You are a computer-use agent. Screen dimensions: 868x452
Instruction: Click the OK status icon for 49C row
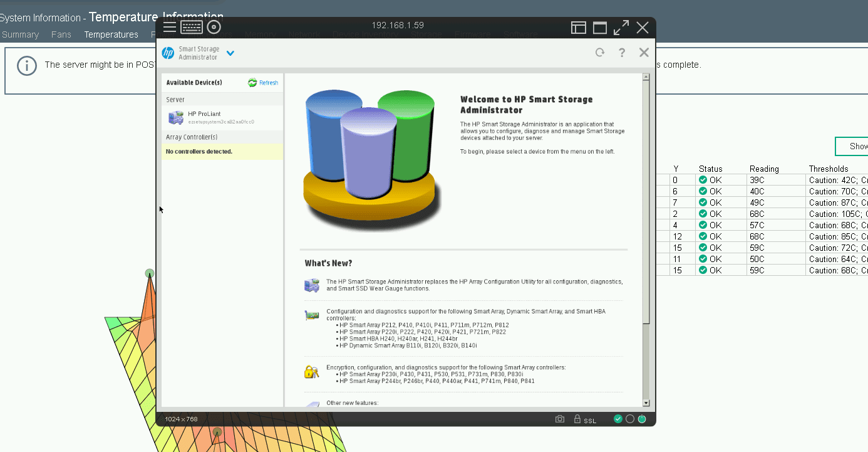click(703, 202)
